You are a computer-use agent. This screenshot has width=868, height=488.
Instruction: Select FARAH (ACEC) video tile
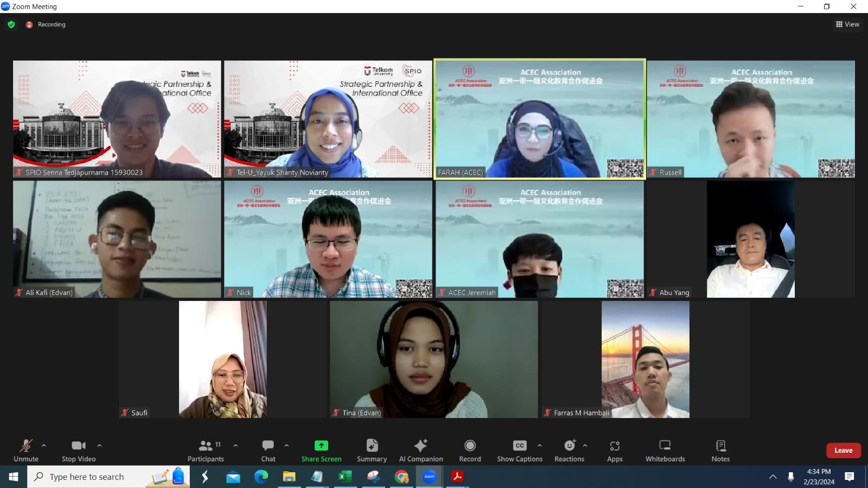[x=540, y=119]
